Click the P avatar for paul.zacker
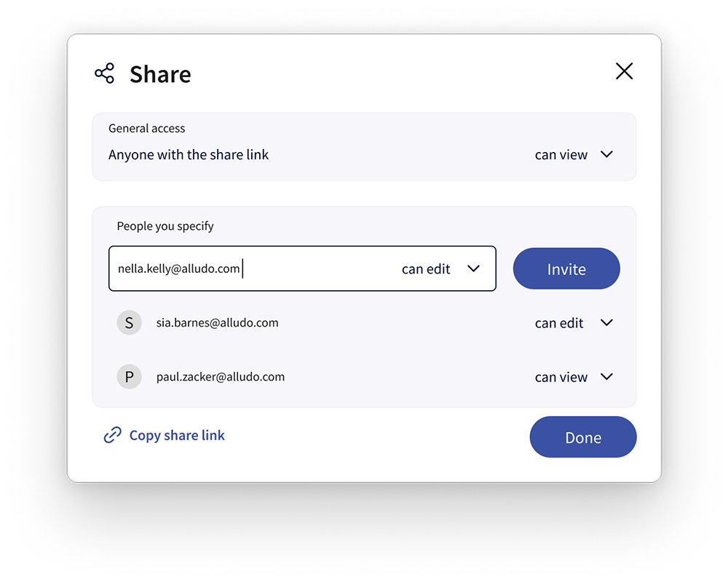 (129, 376)
